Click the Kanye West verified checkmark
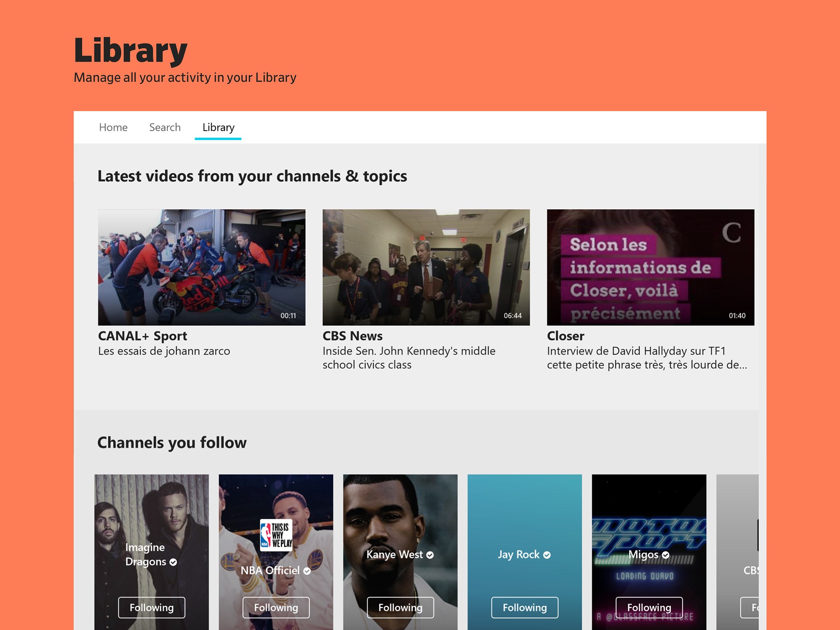 click(430, 555)
